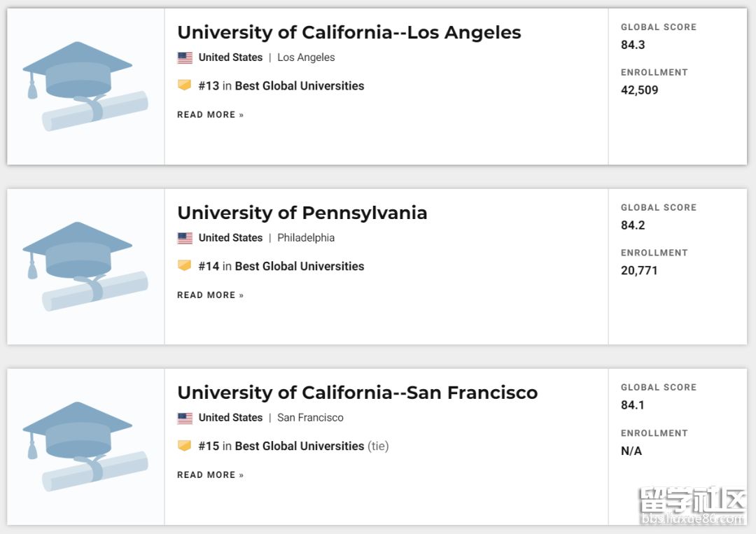Click the US flag beside Philadelphia
The image size is (756, 534).
(185, 238)
